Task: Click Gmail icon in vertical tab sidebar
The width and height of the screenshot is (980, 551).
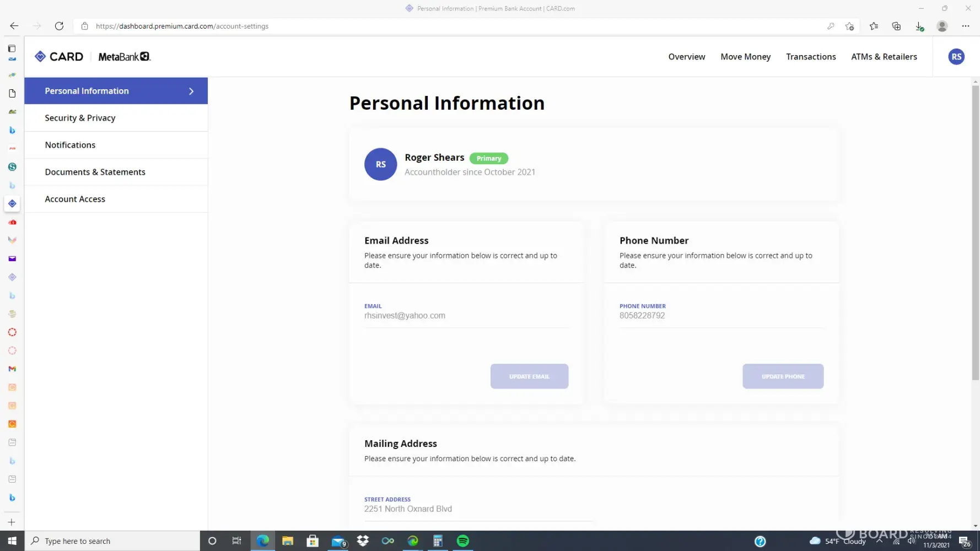Action: (x=12, y=369)
